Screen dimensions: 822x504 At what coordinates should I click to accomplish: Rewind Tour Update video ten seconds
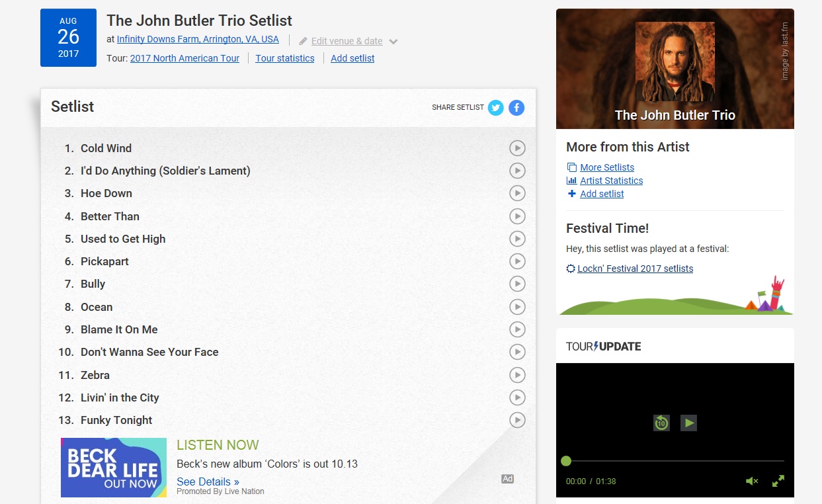[661, 423]
